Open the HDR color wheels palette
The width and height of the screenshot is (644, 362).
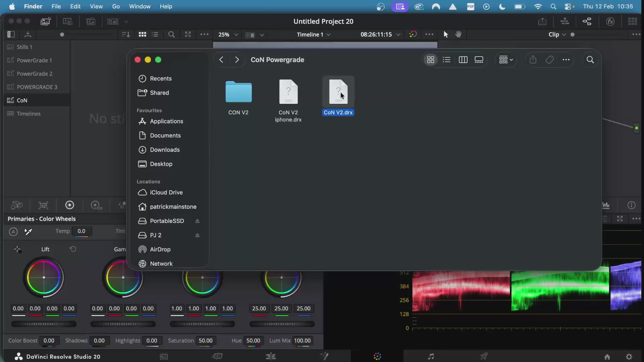[x=96, y=205]
